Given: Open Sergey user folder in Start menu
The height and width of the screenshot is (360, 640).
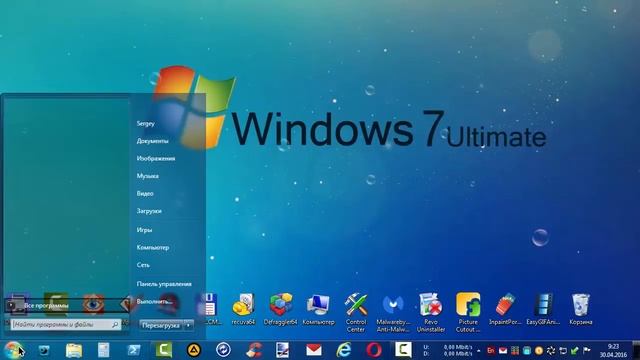Looking at the screenshot, I should click(x=146, y=123).
